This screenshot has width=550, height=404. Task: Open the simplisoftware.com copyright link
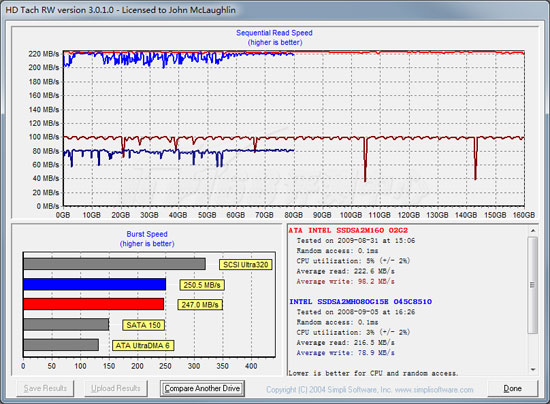tap(370, 390)
